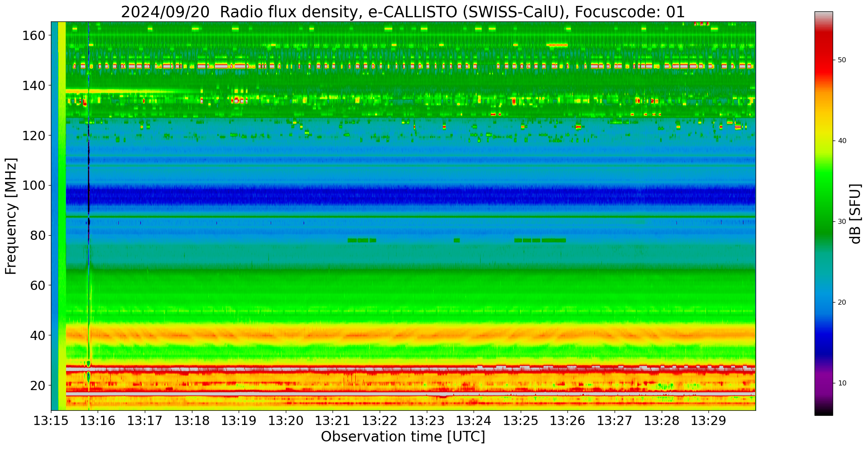Image resolution: width=868 pixels, height=449 pixels.
Task: Click the colorbar tick label 20
Action: [842, 302]
